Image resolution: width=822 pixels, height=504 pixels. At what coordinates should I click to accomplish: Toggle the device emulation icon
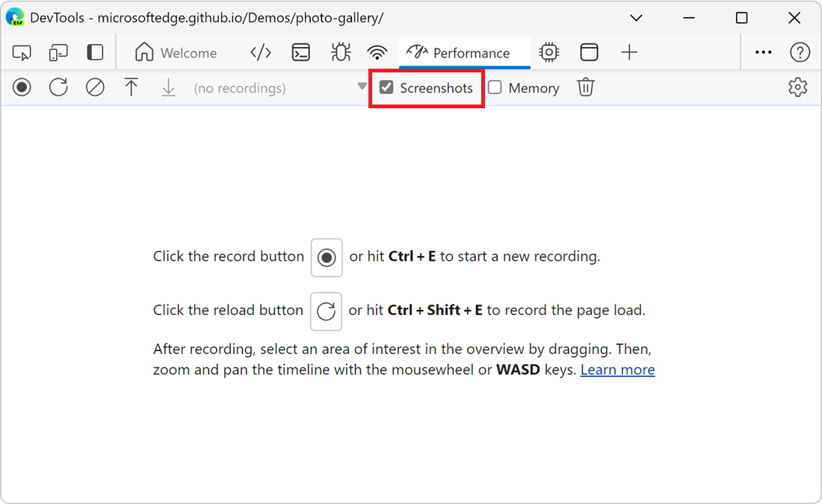tap(59, 52)
